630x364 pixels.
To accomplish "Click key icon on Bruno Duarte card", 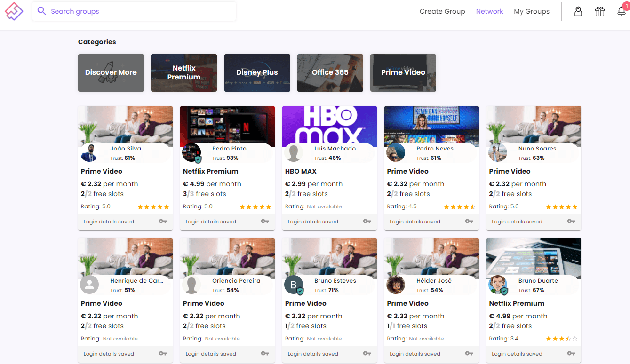I will tap(571, 353).
